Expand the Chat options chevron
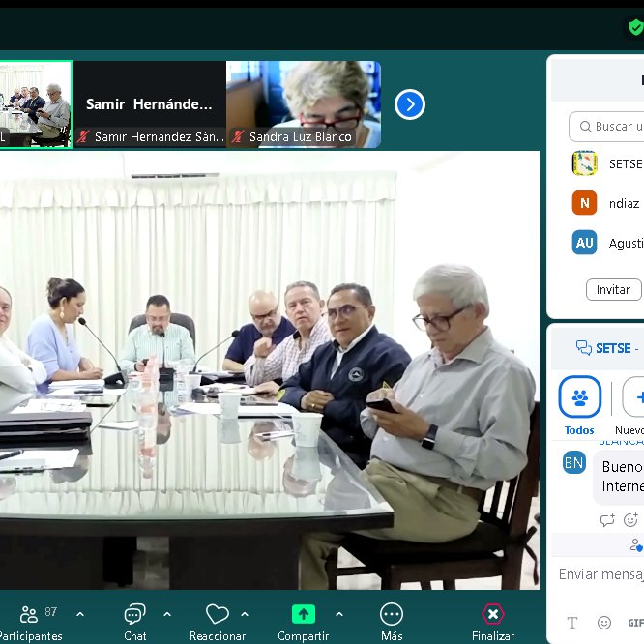This screenshot has width=644, height=644. coord(167,614)
